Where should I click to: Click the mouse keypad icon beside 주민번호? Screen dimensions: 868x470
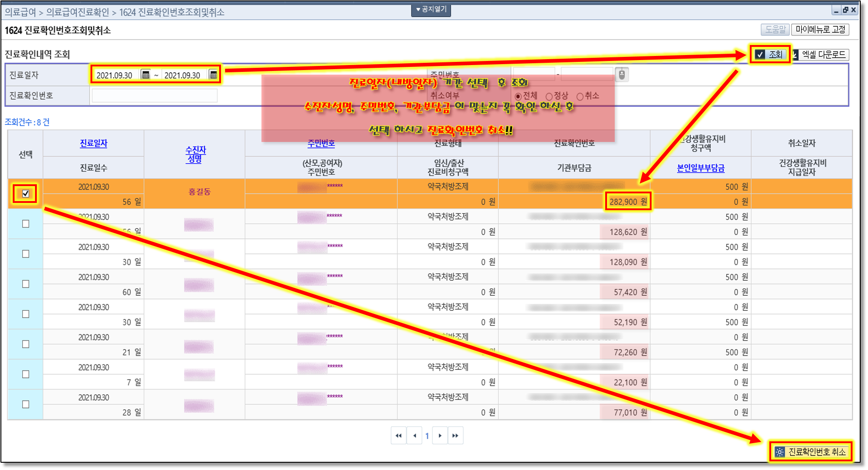[622, 74]
